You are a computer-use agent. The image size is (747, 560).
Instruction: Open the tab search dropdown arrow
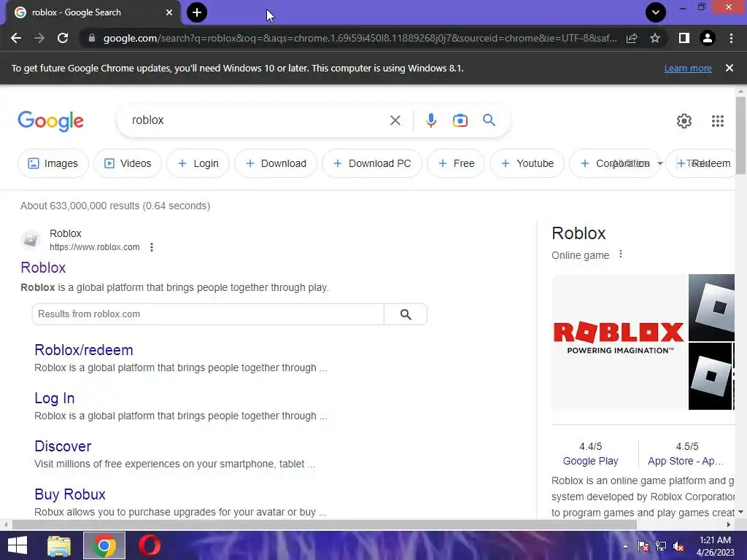point(656,12)
